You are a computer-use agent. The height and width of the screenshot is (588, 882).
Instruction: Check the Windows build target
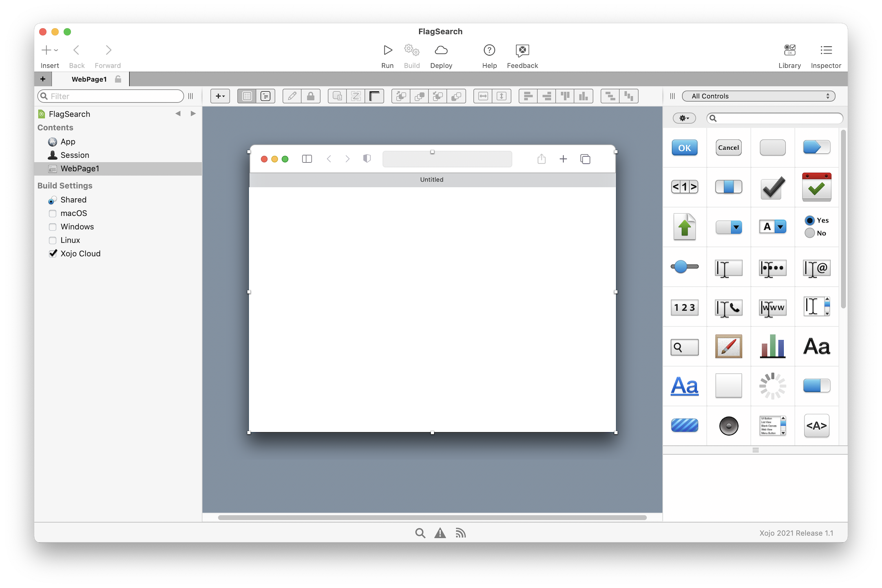pos(53,227)
